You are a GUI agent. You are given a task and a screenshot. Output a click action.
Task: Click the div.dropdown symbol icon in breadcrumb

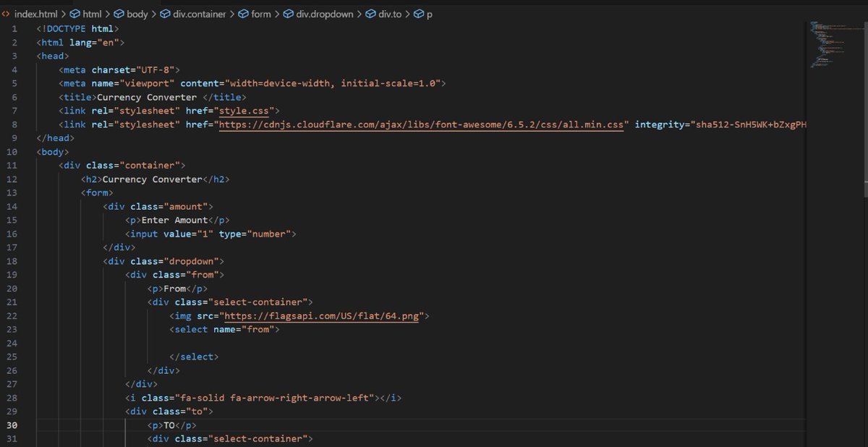tap(289, 13)
